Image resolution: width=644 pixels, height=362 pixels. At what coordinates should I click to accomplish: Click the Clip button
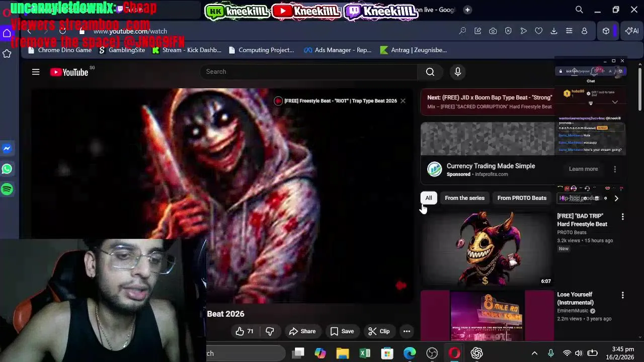[379, 331]
